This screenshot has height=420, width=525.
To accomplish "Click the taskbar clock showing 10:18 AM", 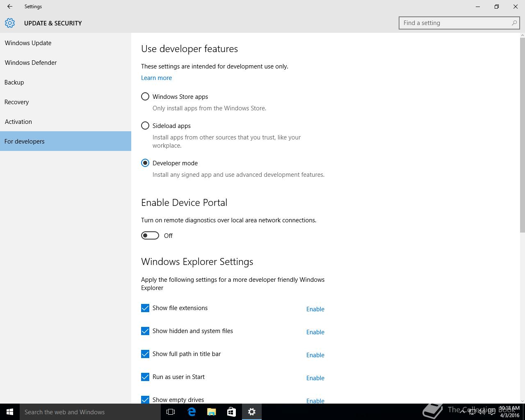I will pyautogui.click(x=509, y=412).
